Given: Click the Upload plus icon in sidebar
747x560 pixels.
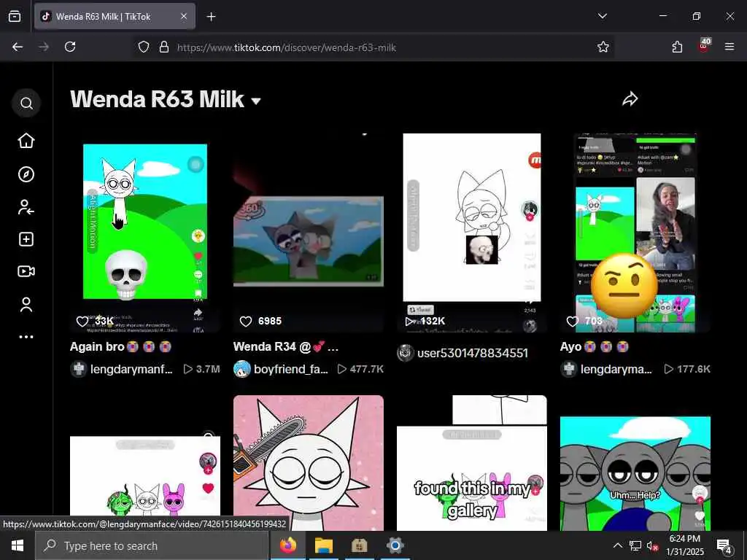Looking at the screenshot, I should coord(26,239).
